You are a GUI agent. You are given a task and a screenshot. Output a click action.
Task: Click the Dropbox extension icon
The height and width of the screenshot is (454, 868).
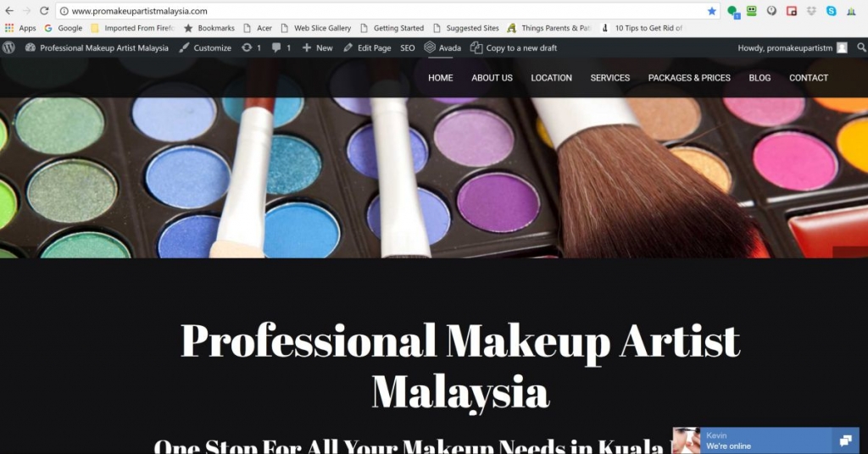tap(811, 11)
